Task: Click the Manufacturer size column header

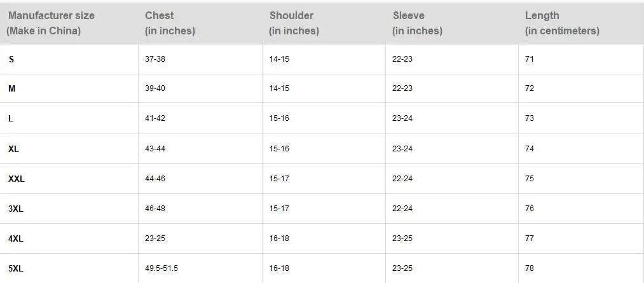Action: [x=51, y=23]
